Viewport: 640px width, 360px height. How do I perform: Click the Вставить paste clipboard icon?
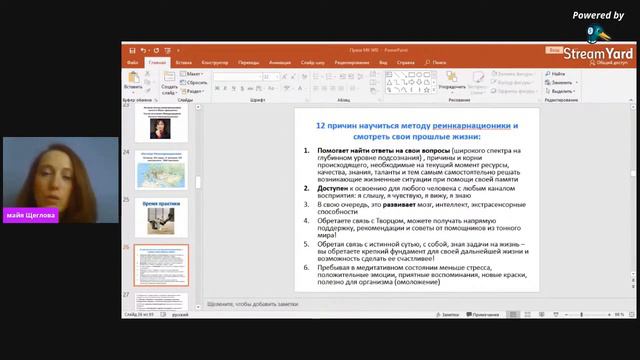pos(133,77)
